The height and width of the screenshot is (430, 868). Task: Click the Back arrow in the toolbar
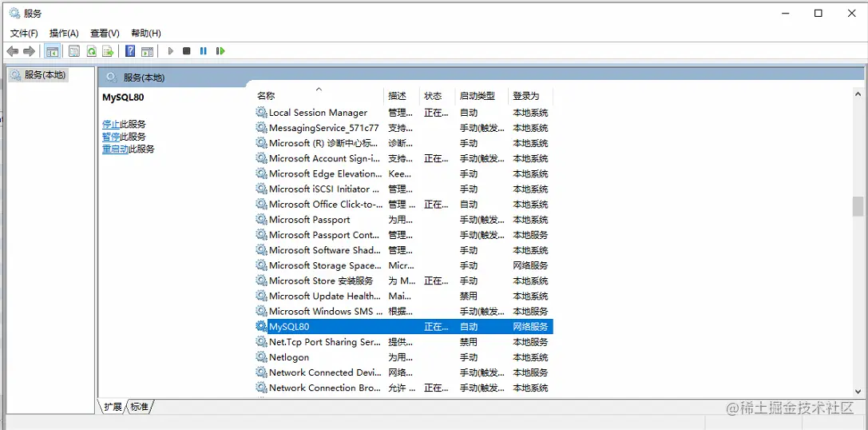(x=12, y=51)
